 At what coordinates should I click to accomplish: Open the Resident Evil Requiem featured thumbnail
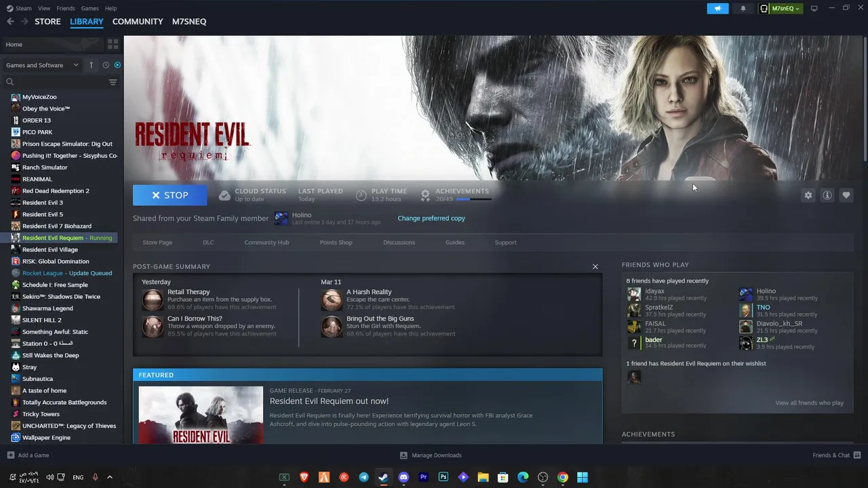coord(201,415)
